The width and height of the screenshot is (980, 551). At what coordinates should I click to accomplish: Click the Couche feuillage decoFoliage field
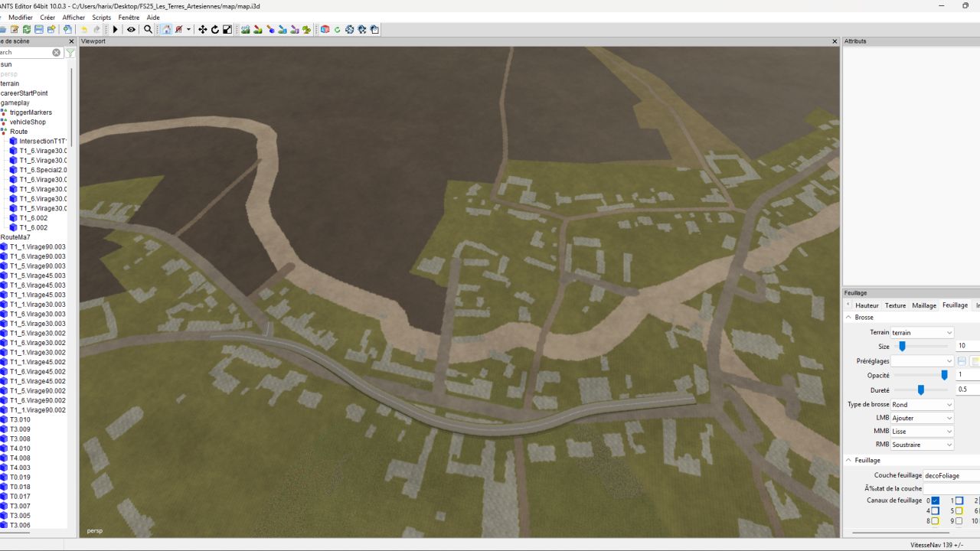click(x=952, y=476)
